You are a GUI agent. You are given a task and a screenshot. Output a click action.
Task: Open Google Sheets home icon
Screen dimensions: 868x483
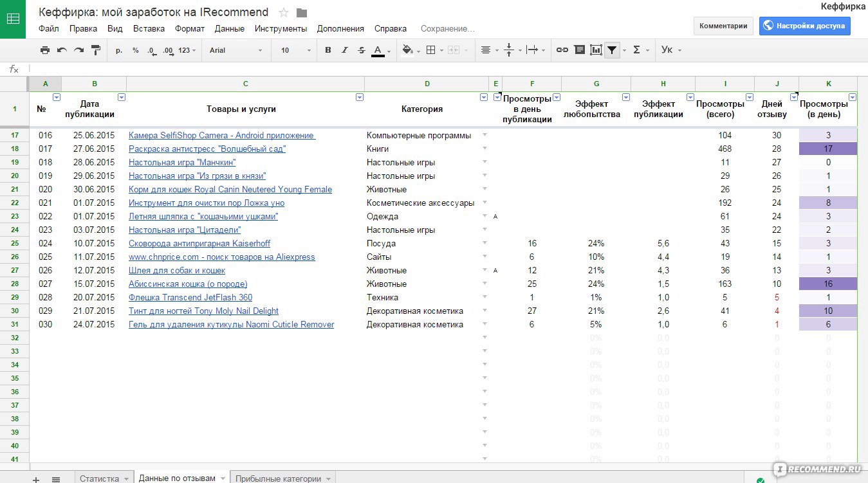pos(13,19)
